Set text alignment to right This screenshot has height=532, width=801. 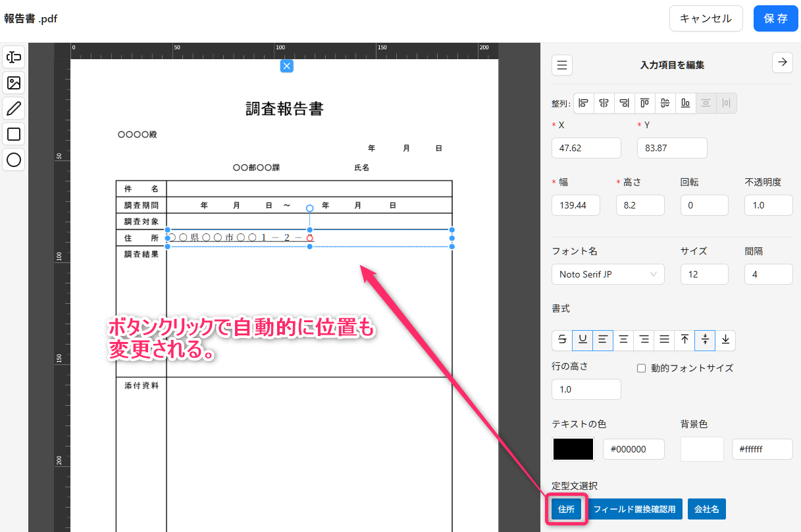(x=644, y=340)
